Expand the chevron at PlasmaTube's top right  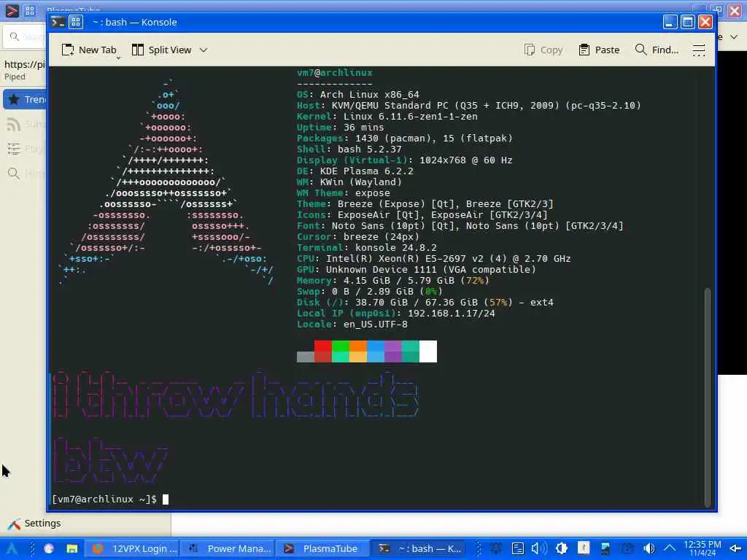point(734,36)
